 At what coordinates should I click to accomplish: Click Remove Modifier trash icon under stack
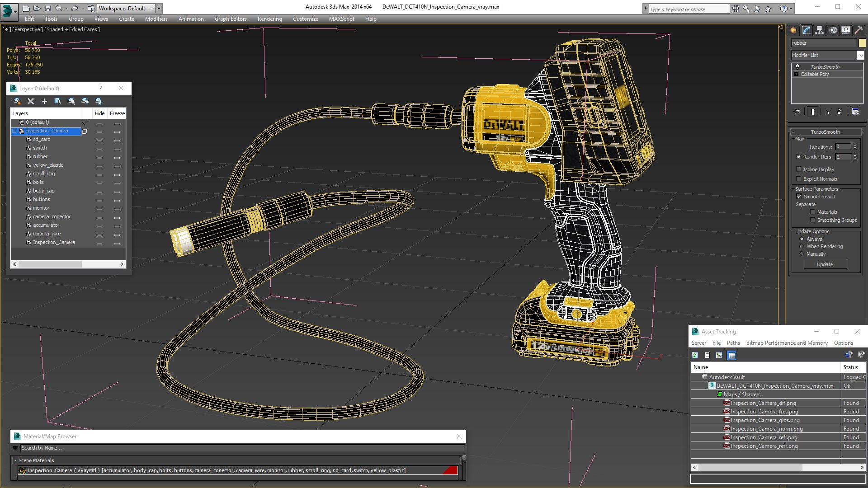[840, 112]
